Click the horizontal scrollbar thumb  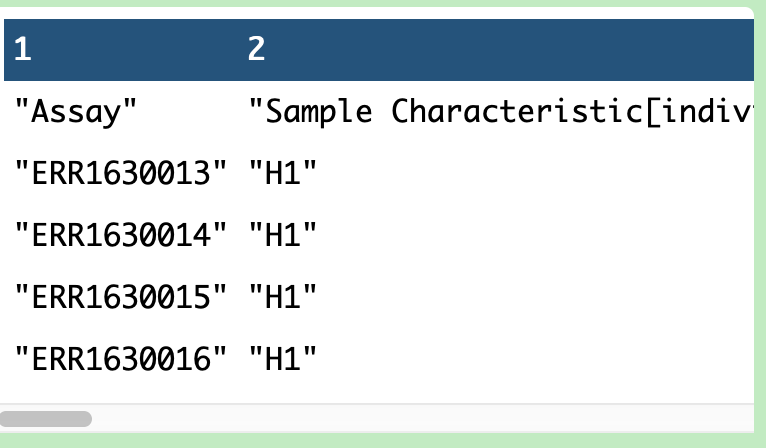[x=45, y=419]
